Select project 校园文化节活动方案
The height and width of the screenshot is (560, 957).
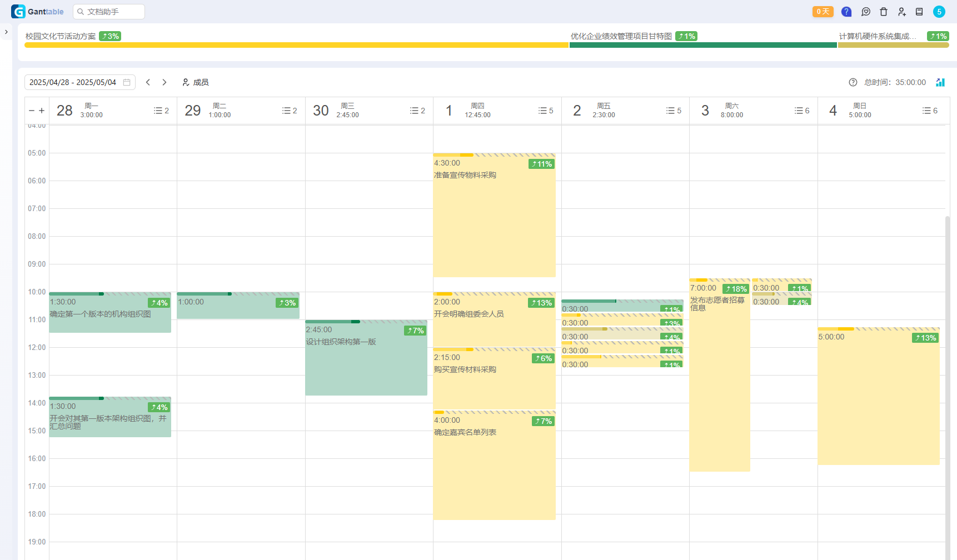click(x=61, y=36)
